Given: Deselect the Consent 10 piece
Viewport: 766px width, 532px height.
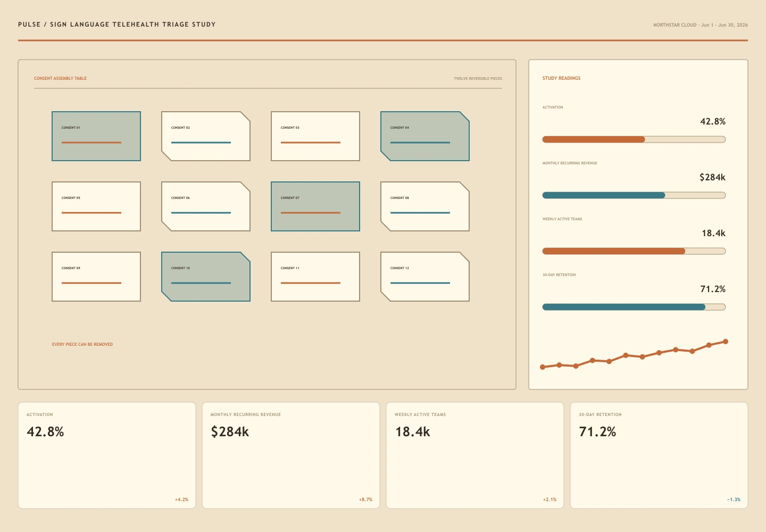Looking at the screenshot, I should tap(206, 277).
